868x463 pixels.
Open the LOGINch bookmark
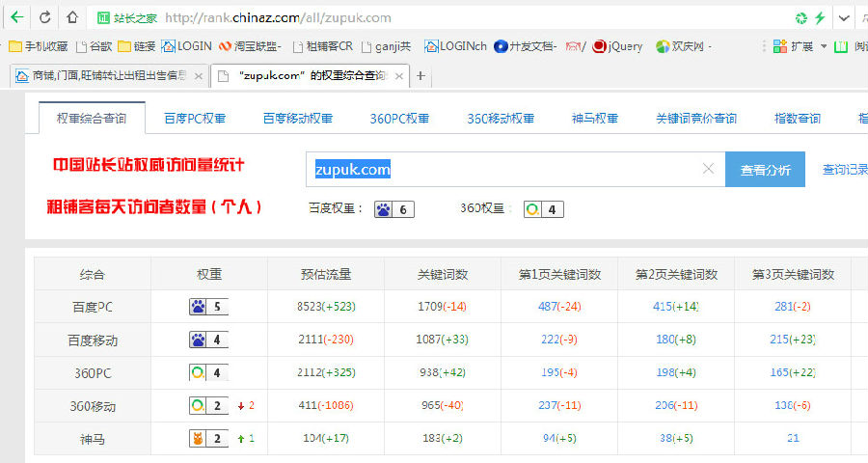[x=455, y=46]
